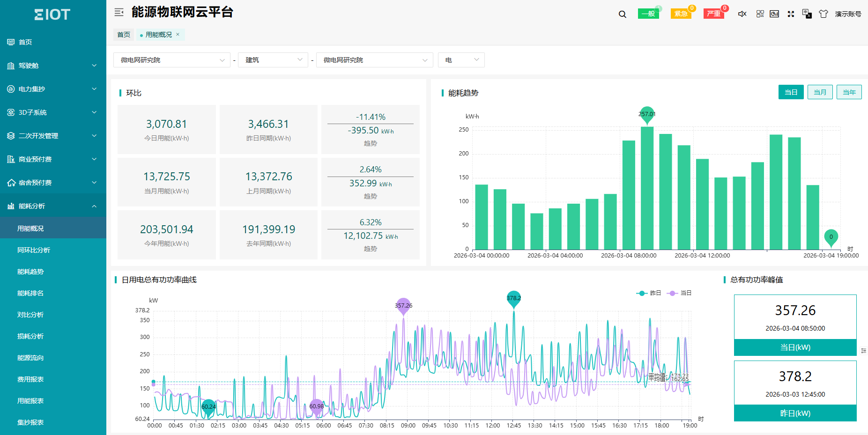Open the QR code icon
Screen dimensions: 868x435
click(x=760, y=14)
